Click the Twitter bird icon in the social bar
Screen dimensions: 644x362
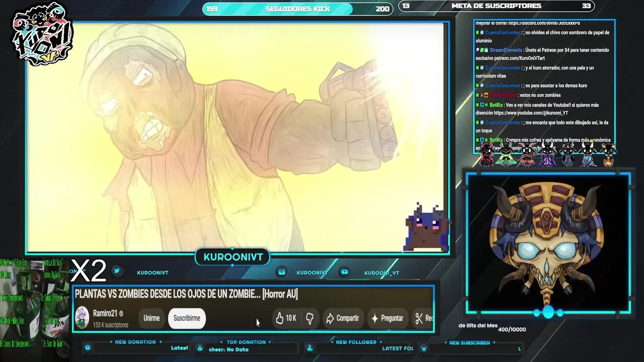pyautogui.click(x=117, y=270)
